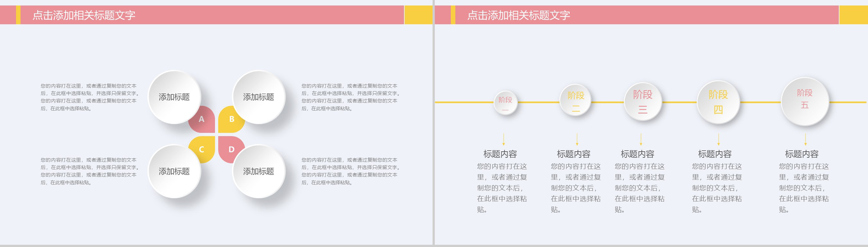The width and height of the screenshot is (868, 247).
Task: Select the pink petal labeled D
Action: (231, 149)
